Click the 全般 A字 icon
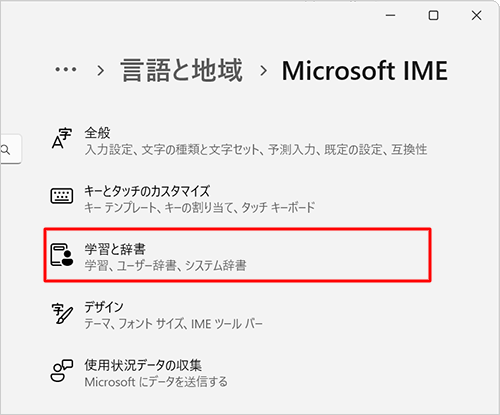This screenshot has height=415, width=500. [62, 139]
